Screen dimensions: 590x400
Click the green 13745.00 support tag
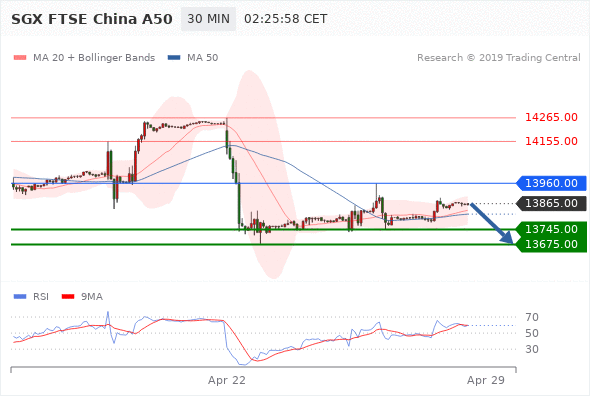click(551, 229)
